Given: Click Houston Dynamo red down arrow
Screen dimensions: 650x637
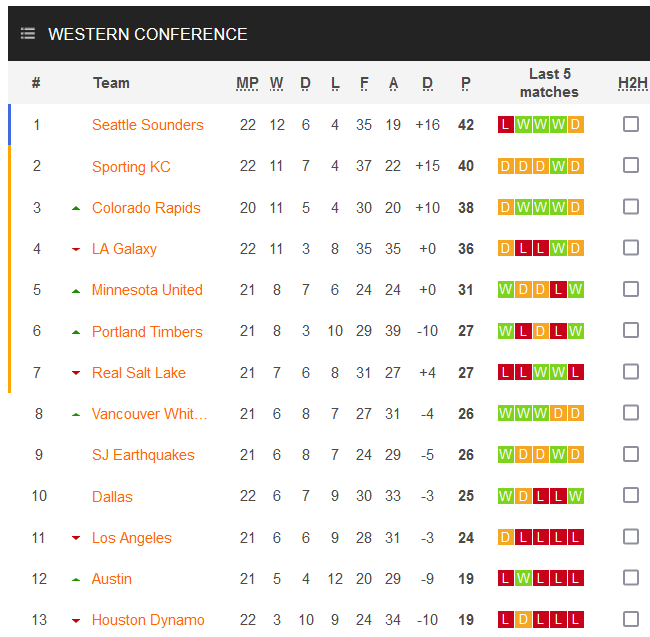Looking at the screenshot, I should [76, 622].
